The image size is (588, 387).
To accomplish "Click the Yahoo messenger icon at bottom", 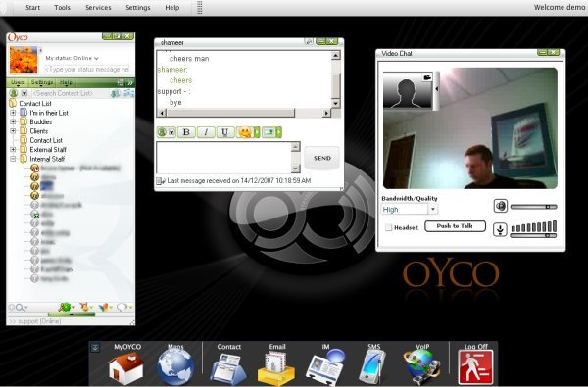I will pos(84,307).
